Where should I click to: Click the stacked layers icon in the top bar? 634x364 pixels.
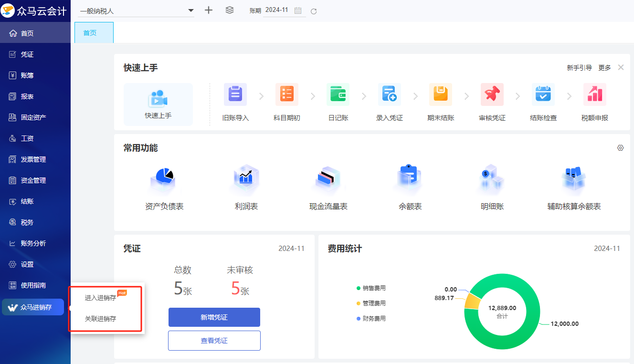click(230, 10)
